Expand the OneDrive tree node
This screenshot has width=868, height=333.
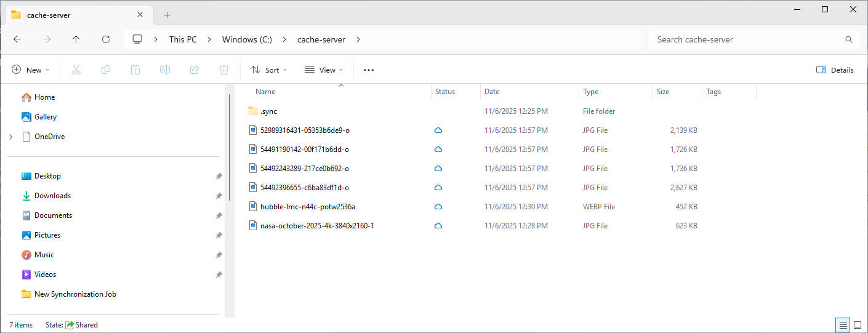pyautogui.click(x=11, y=137)
